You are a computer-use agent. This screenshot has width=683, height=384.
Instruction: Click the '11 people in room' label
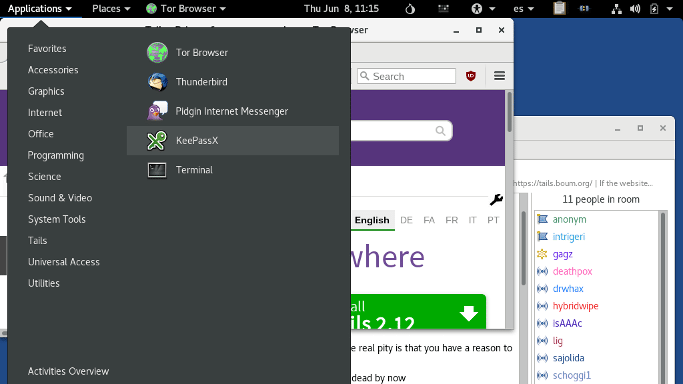coord(601,199)
